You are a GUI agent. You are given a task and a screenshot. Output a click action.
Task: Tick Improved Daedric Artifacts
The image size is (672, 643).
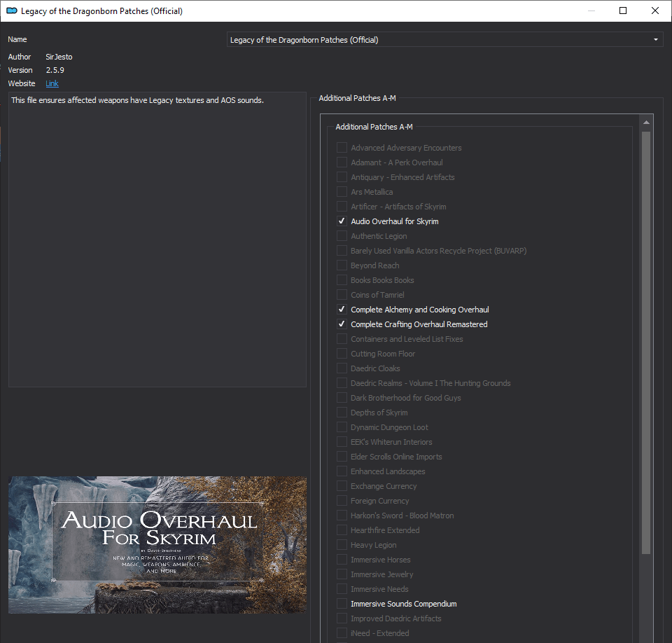tap(342, 618)
